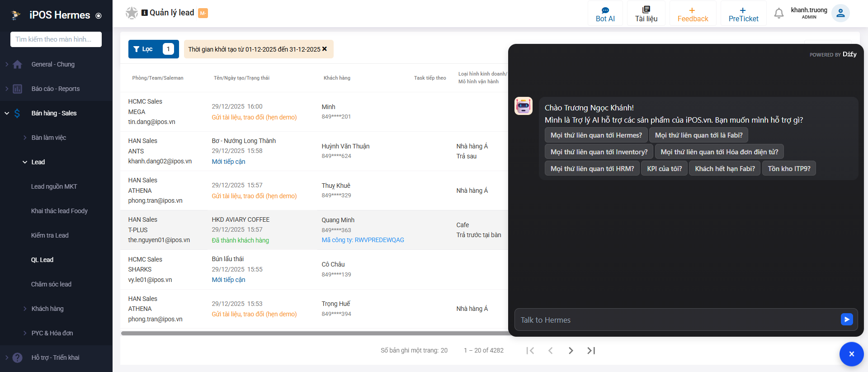Viewport: 868px width, 372px height.
Task: Open Bot AI chat from header
Action: click(x=605, y=14)
